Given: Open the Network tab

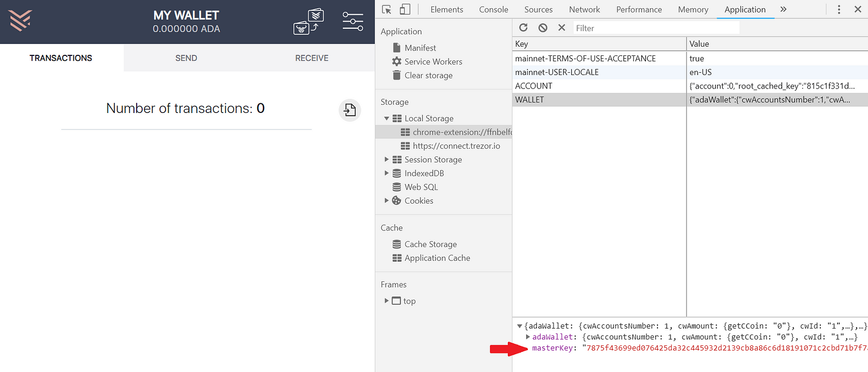Looking at the screenshot, I should [x=584, y=9].
